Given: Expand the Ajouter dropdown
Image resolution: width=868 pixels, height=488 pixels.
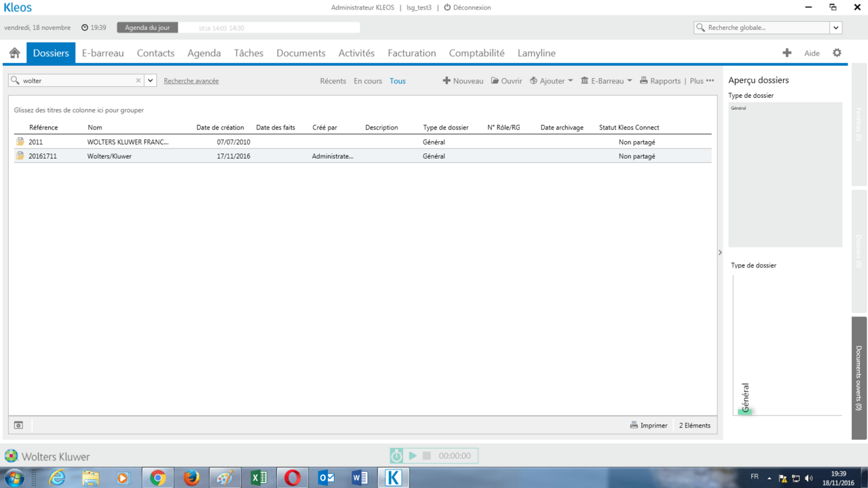Looking at the screenshot, I should pyautogui.click(x=551, y=81).
